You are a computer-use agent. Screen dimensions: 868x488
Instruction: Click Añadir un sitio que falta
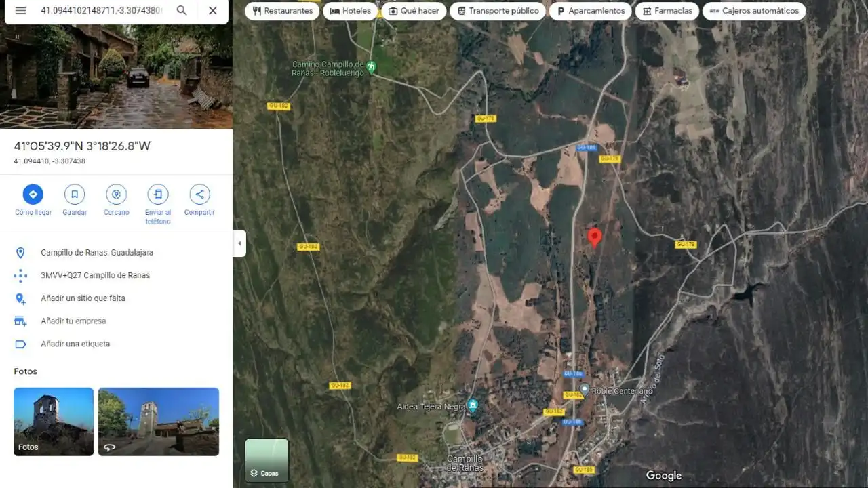[x=116, y=298]
